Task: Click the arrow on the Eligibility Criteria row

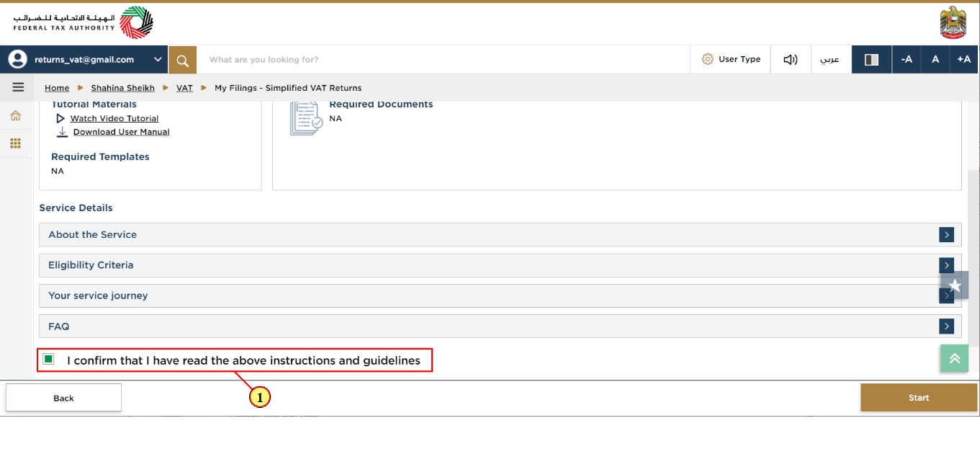Action: coord(946,265)
